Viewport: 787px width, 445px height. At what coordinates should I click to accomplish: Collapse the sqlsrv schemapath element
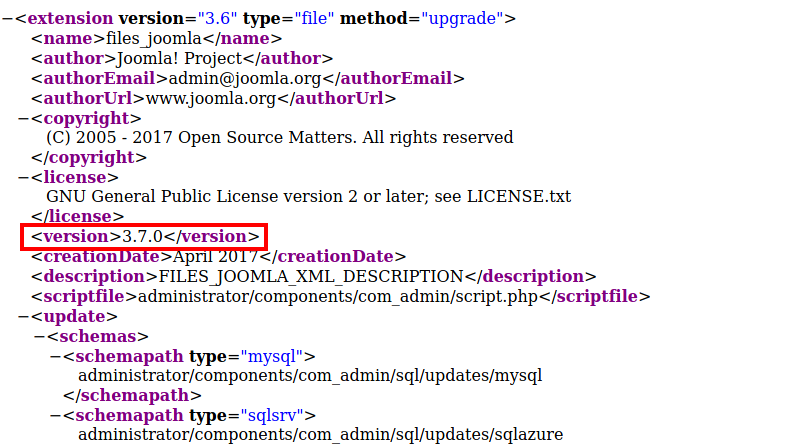point(56,415)
